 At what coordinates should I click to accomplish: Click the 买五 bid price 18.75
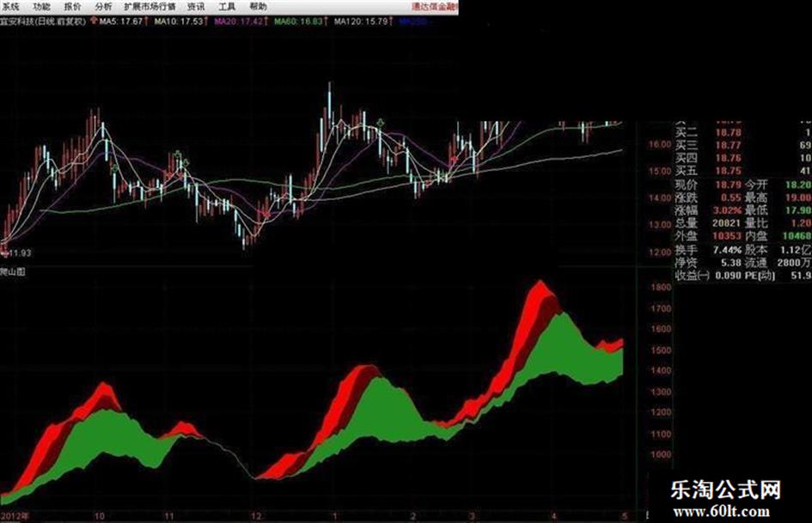click(728, 172)
